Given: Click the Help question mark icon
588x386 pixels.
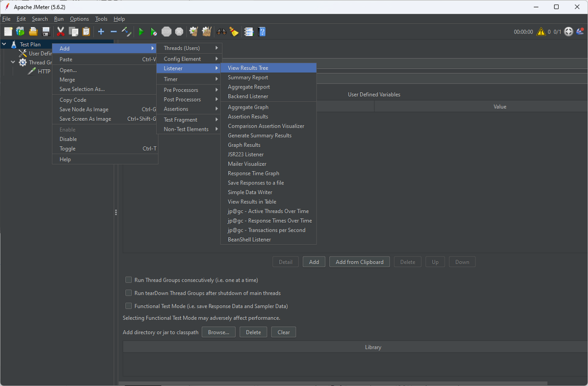Looking at the screenshot, I should tap(262, 32).
